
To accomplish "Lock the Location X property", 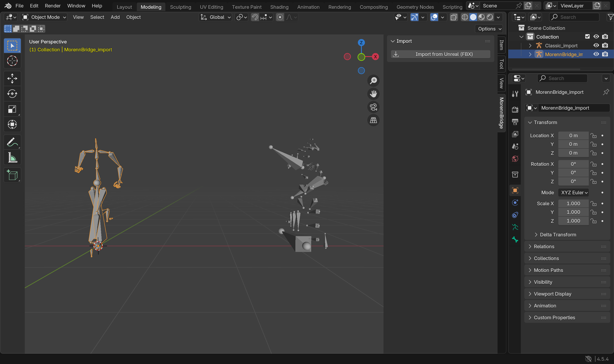I will [593, 135].
